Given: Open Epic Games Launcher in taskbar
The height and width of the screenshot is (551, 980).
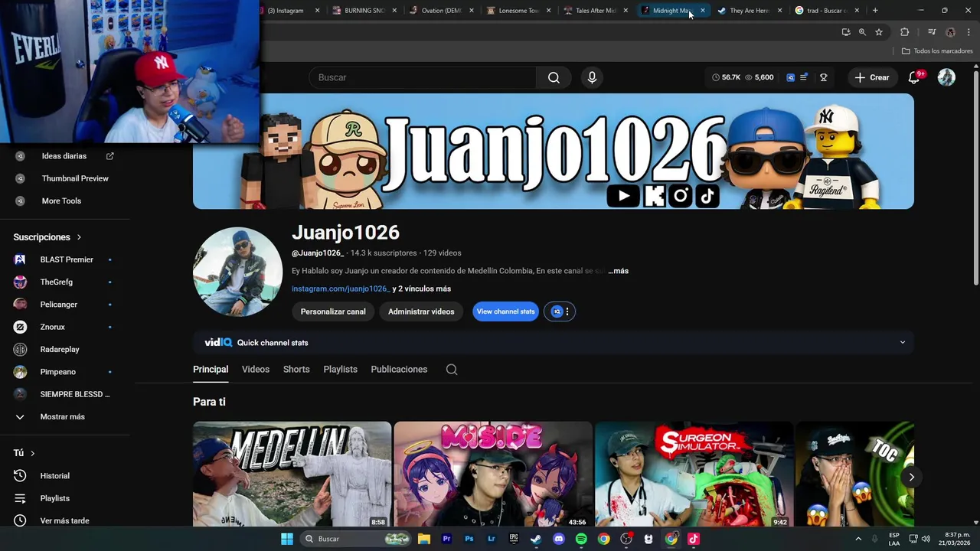Looking at the screenshot, I should click(514, 539).
